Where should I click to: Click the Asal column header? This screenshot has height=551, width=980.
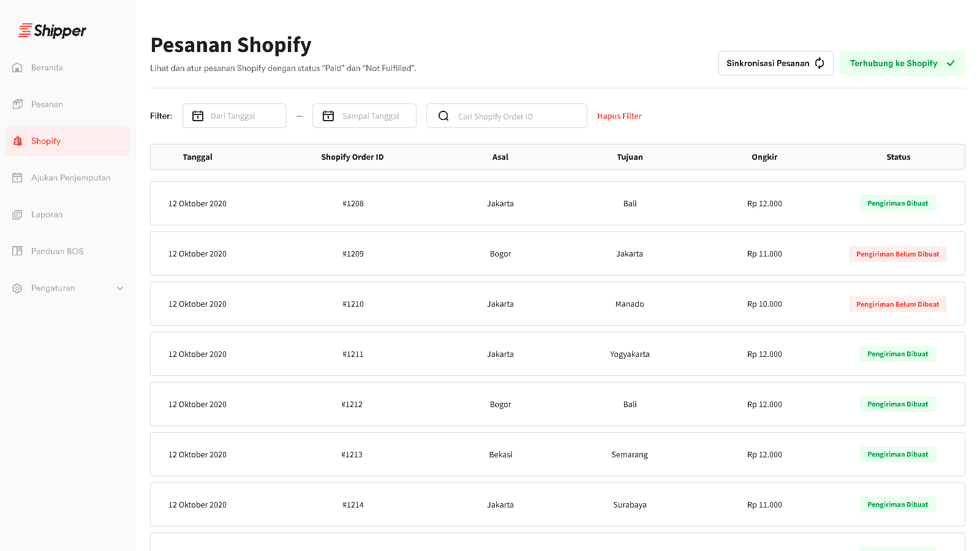point(500,157)
